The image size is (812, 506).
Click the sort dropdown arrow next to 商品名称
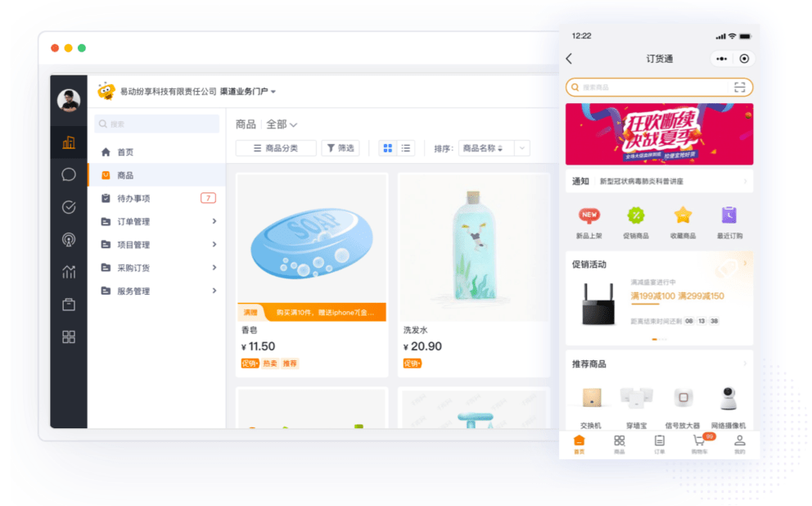pos(522,148)
